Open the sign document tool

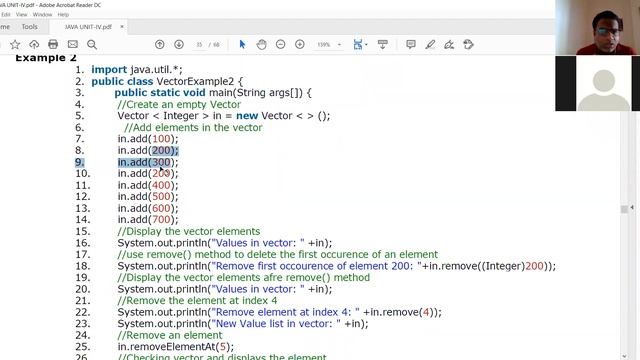(449, 44)
